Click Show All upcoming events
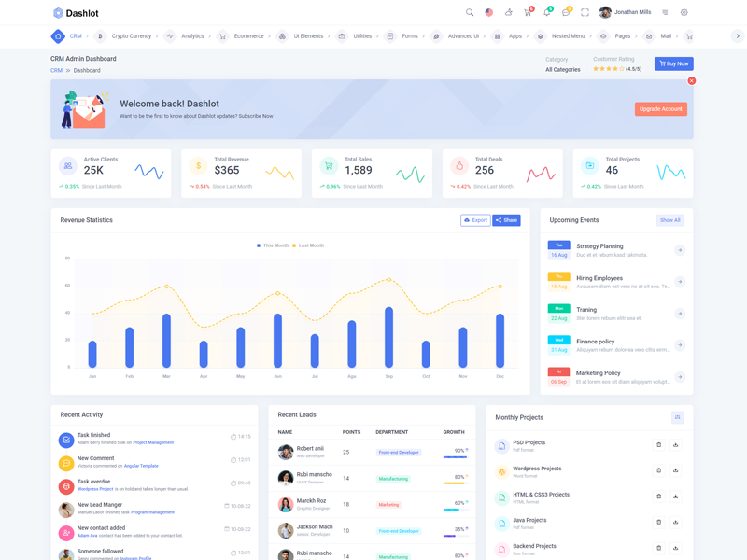Screen dimensions: 747x560 click(x=669, y=220)
